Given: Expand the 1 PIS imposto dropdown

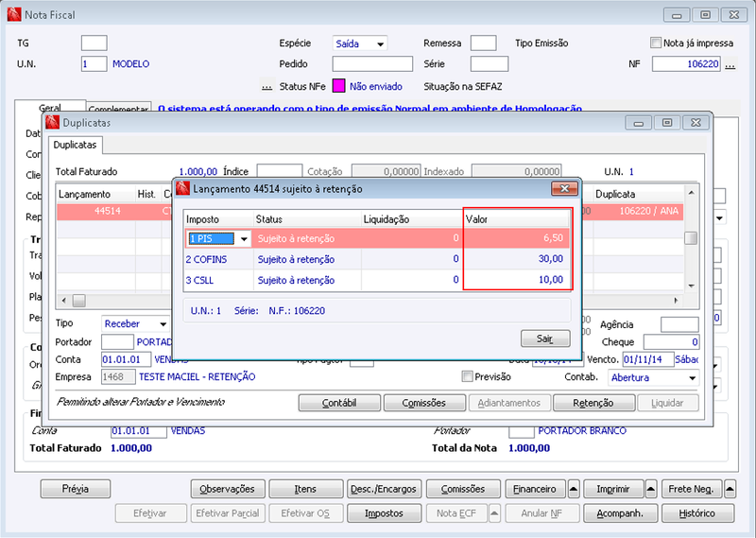Looking at the screenshot, I should (244, 238).
